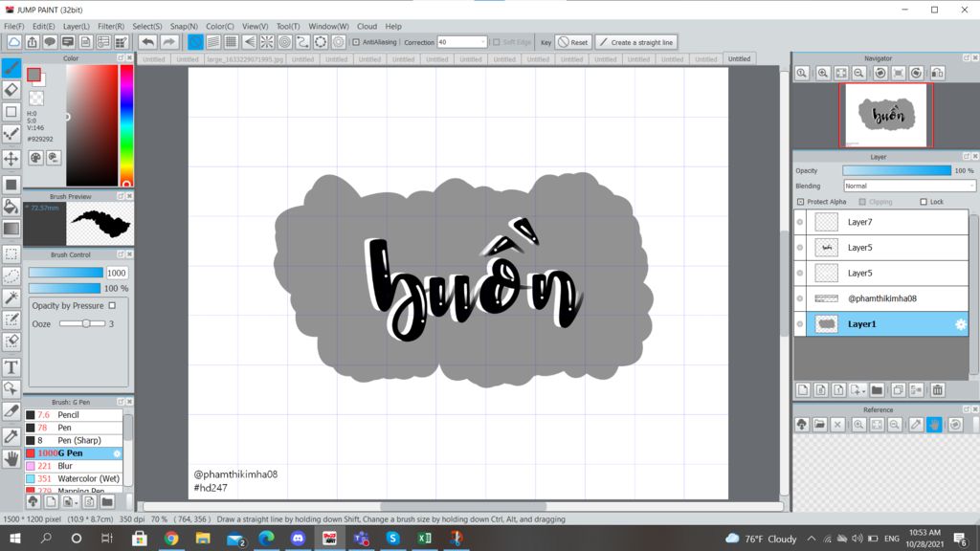Screen dimensions: 980x551
Task: Select the Gradient tool
Action: pos(11,229)
